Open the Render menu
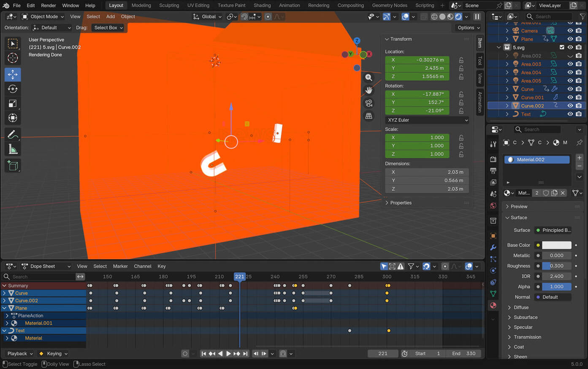 click(48, 5)
